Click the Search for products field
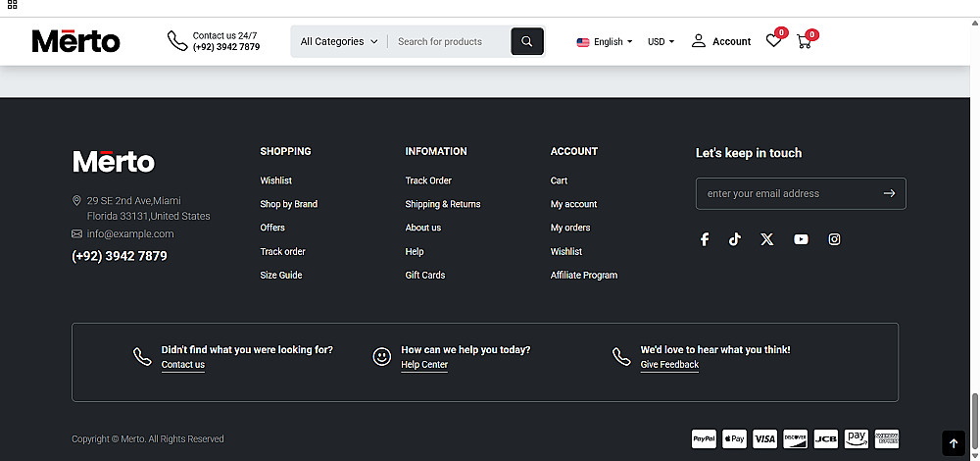Screen dimensions: 980x461 449,41
